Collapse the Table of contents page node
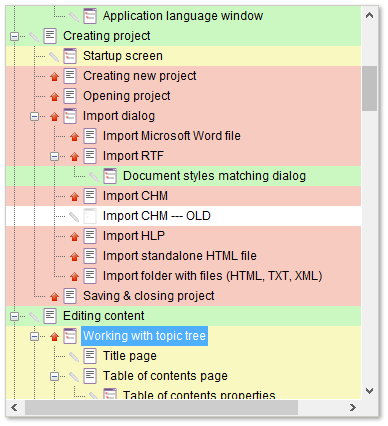Screen dimensions: 388x426 pos(54,376)
